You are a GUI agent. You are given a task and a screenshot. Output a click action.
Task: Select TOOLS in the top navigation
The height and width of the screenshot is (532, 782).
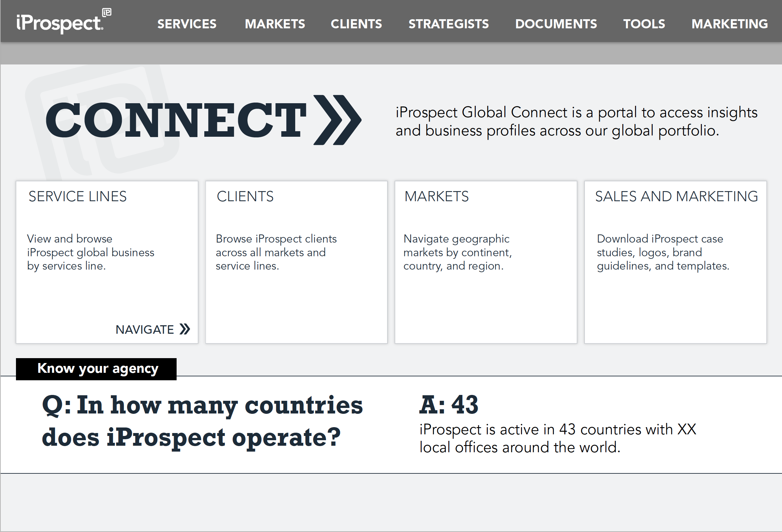[x=644, y=24]
